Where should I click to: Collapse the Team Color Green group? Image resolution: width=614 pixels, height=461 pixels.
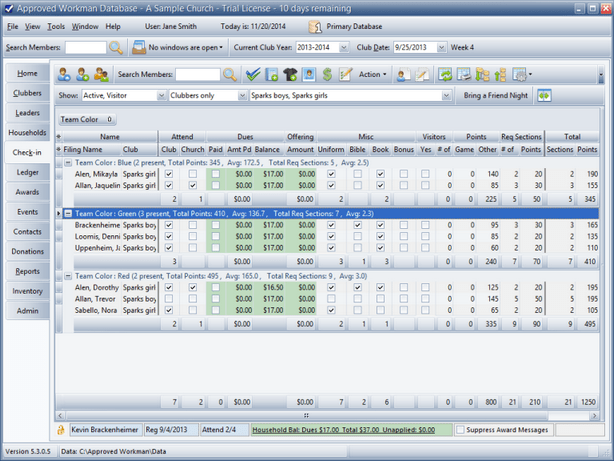(x=68, y=213)
